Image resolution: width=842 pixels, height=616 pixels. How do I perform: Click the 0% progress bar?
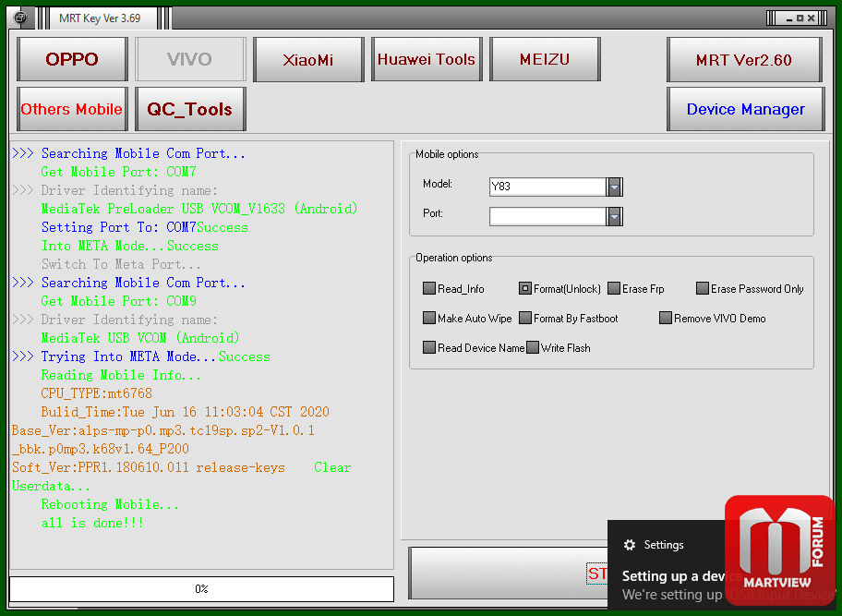click(201, 589)
